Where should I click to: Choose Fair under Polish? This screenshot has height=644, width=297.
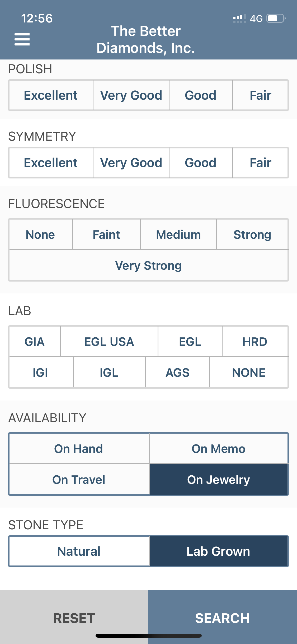tap(261, 95)
